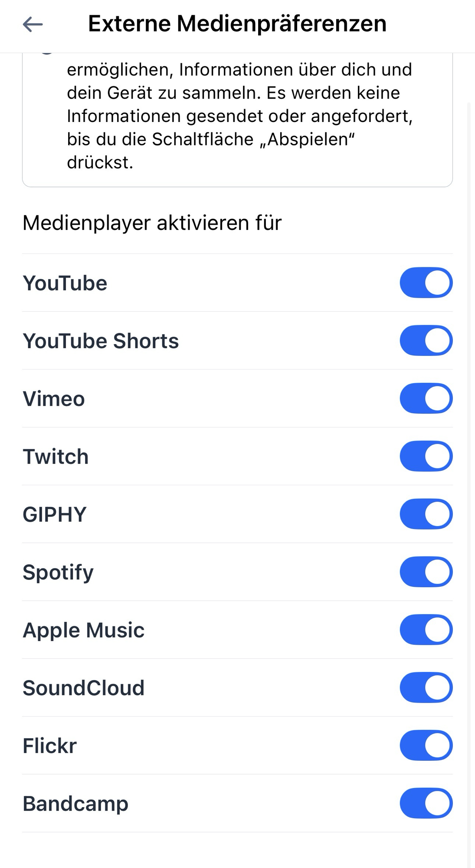475x868 pixels.
Task: Tap the 'Medienplayer aktivieren für' heading
Action: [152, 223]
